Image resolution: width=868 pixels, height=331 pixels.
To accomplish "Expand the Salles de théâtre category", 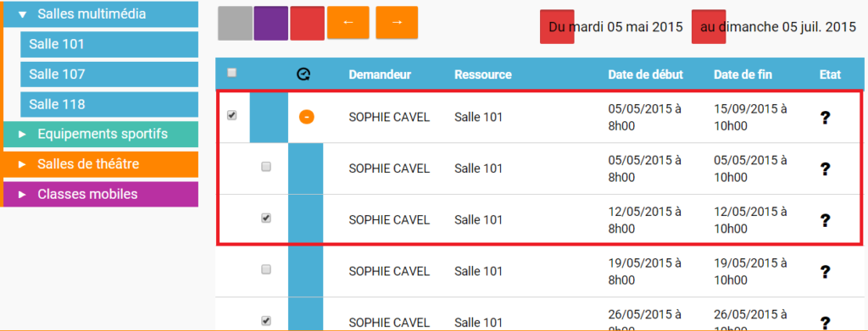I will (101, 164).
